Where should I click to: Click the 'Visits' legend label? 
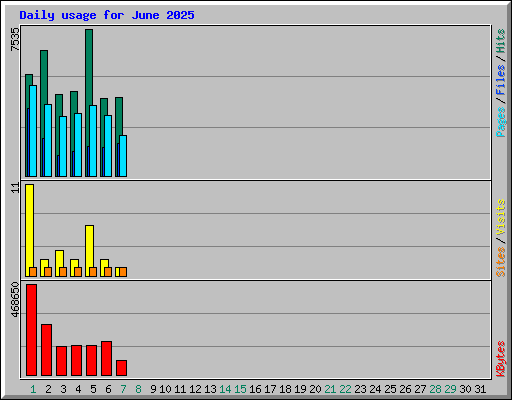[500, 218]
